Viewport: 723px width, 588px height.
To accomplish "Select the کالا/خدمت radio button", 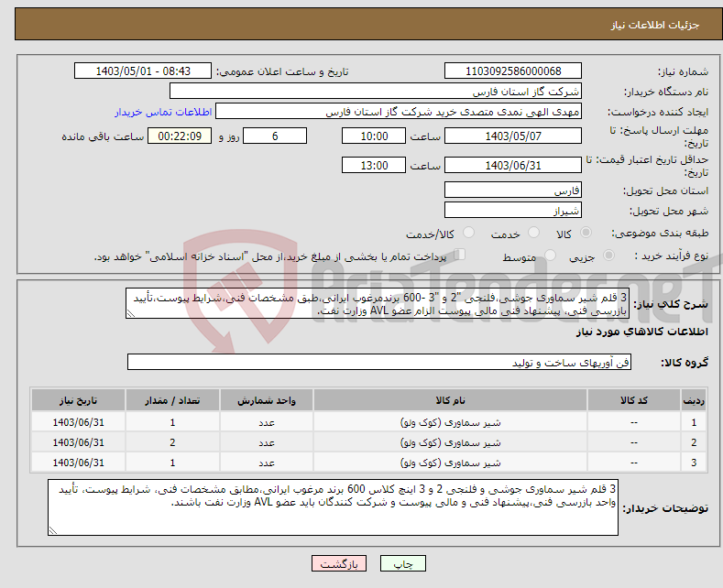I will tap(468, 233).
